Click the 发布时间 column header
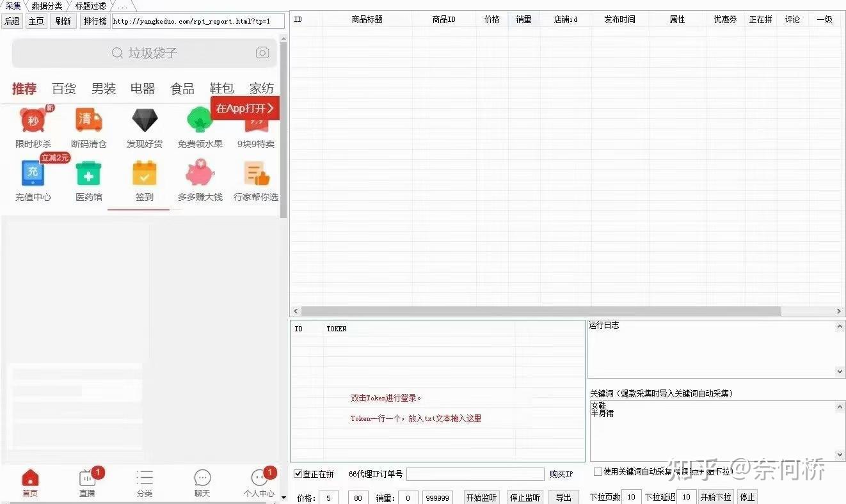 click(x=619, y=19)
